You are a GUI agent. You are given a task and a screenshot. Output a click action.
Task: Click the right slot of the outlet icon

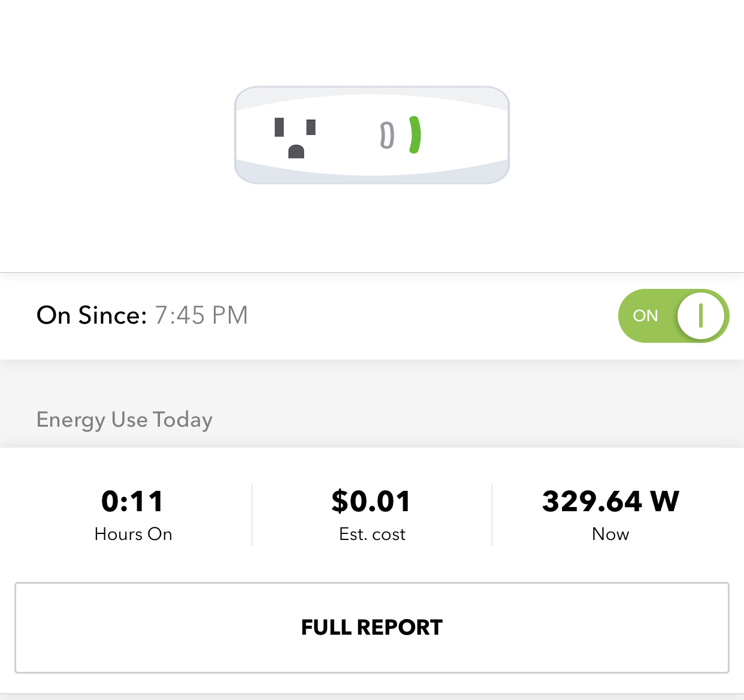311,127
